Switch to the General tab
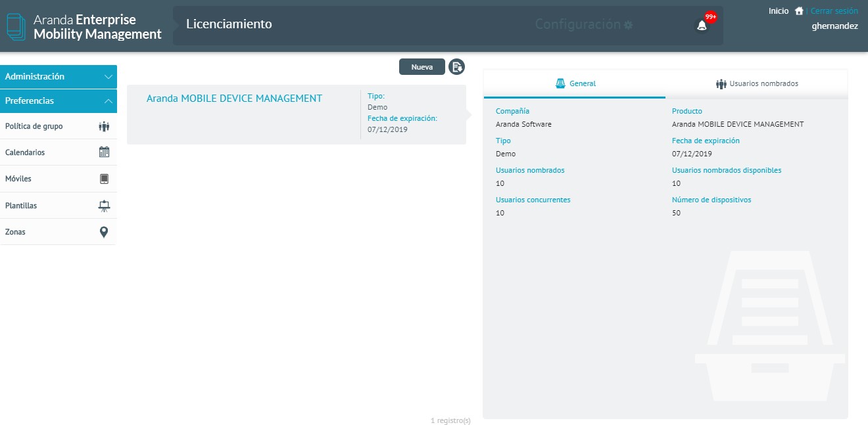Screen dimensions: 868x425 coord(575,83)
